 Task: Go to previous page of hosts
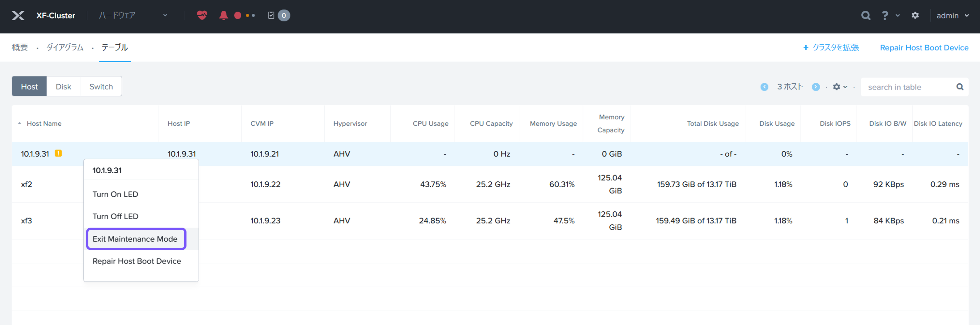tap(764, 87)
